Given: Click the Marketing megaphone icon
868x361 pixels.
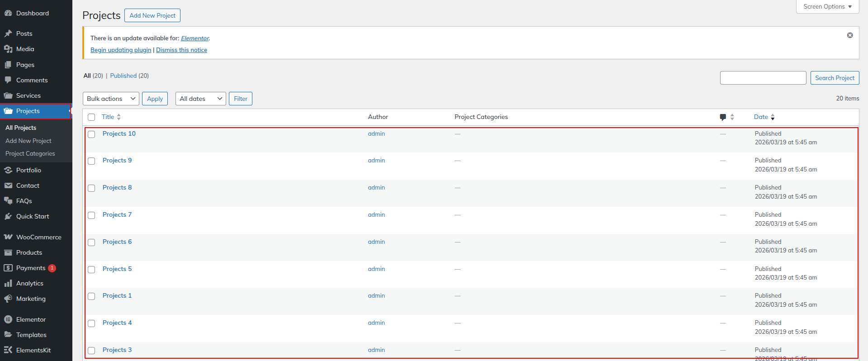Looking at the screenshot, I should [8, 299].
